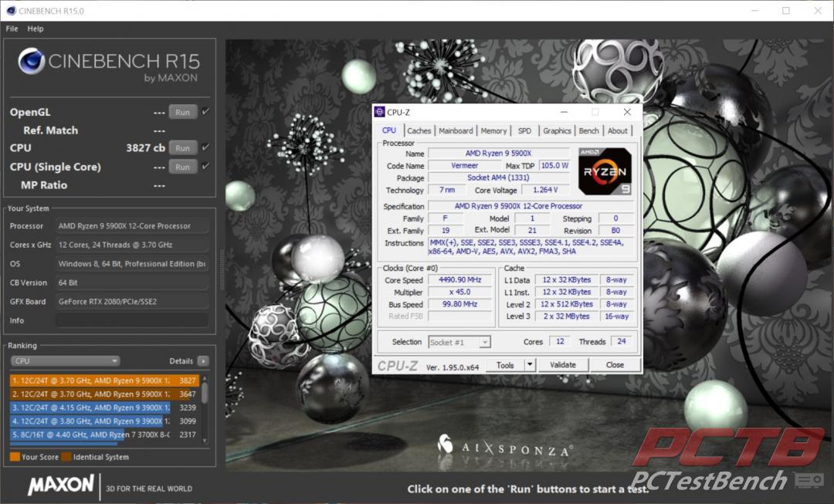Click the Details label in Ranking

181,361
